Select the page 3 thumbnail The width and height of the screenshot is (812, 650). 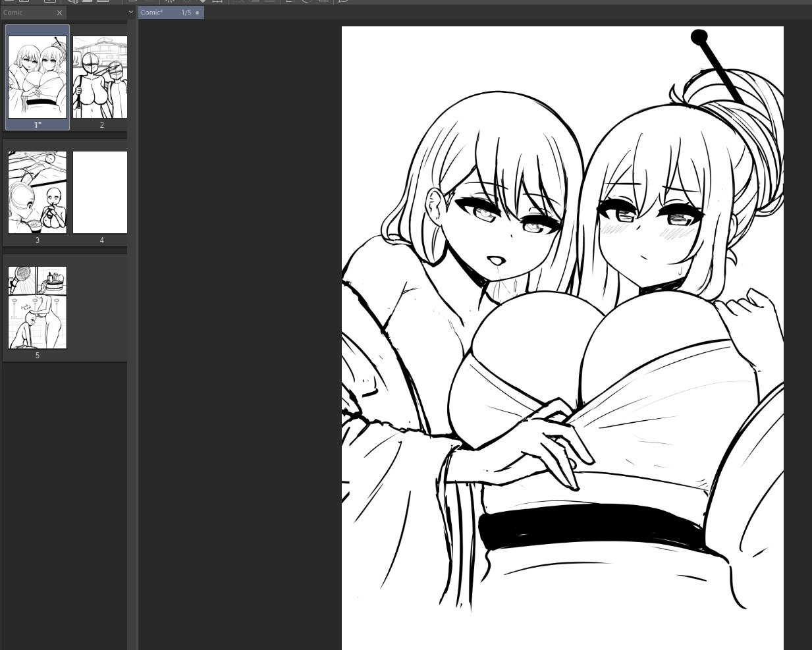tap(38, 192)
